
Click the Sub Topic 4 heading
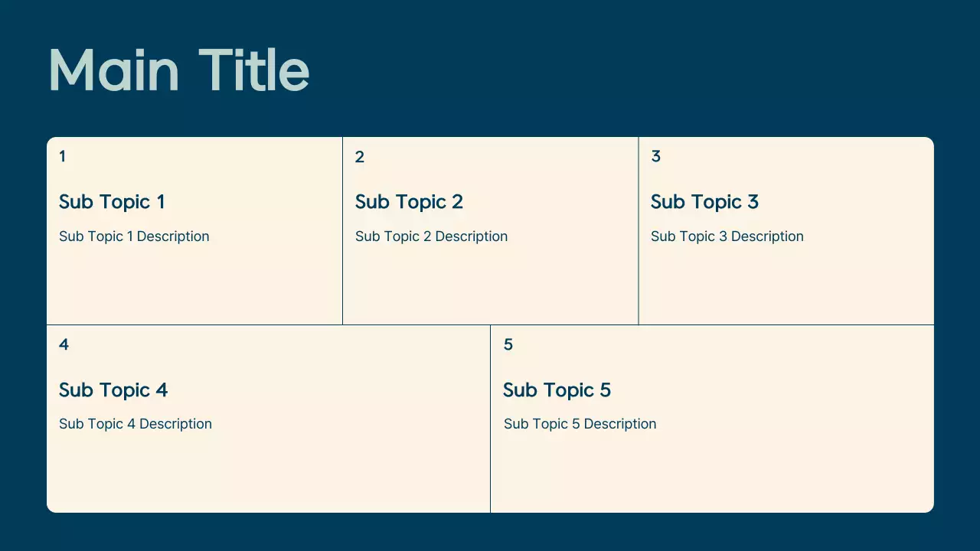click(113, 390)
